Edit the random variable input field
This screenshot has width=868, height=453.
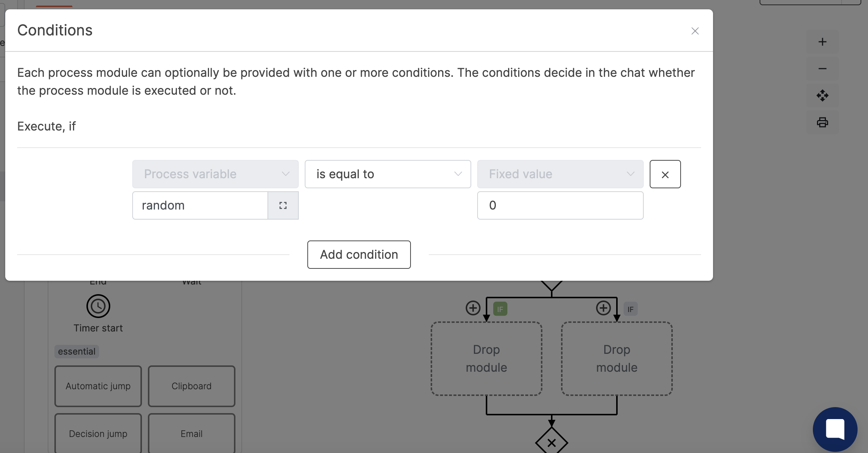pyautogui.click(x=200, y=205)
